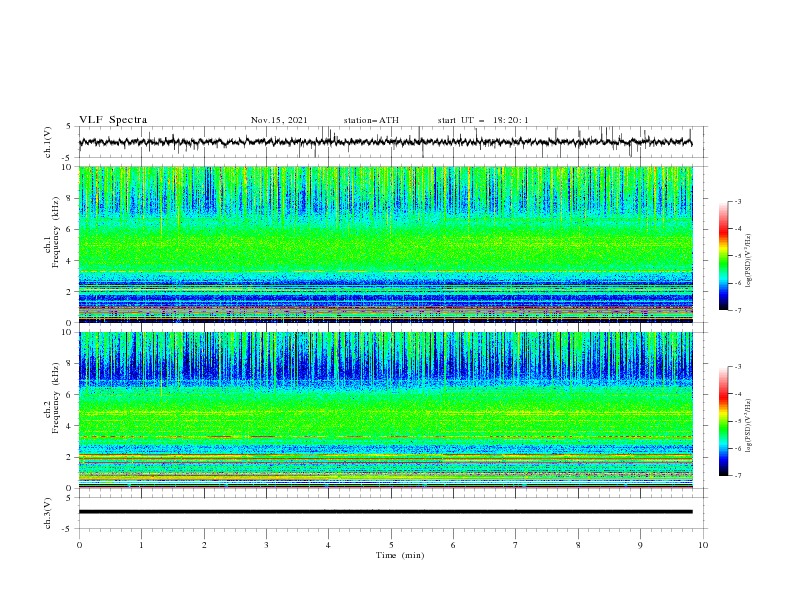Click the "-5" tick on ch.2 colorbar
Image resolution: width=792 pixels, height=612 pixels.
point(738,421)
